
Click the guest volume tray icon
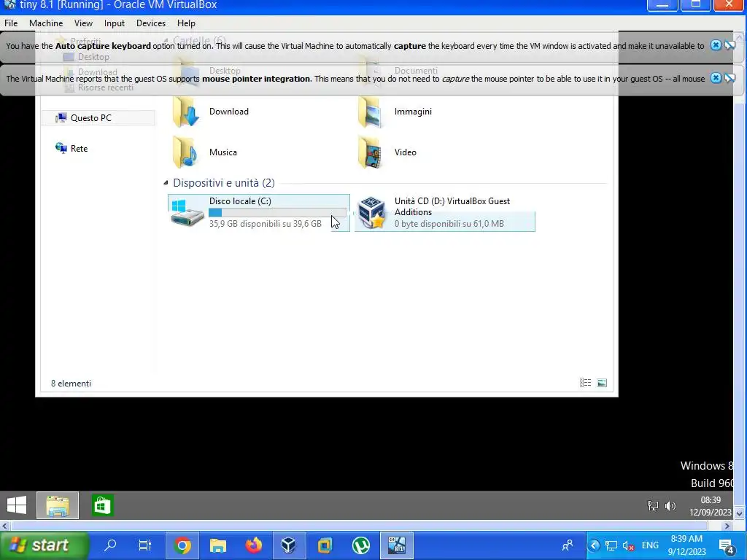[x=670, y=506]
